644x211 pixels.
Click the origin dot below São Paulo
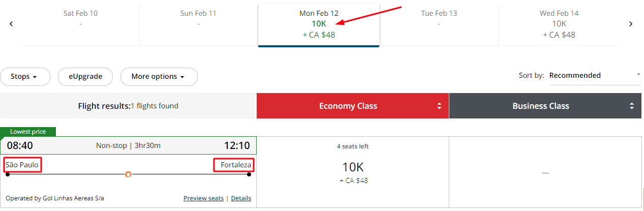click(8, 174)
